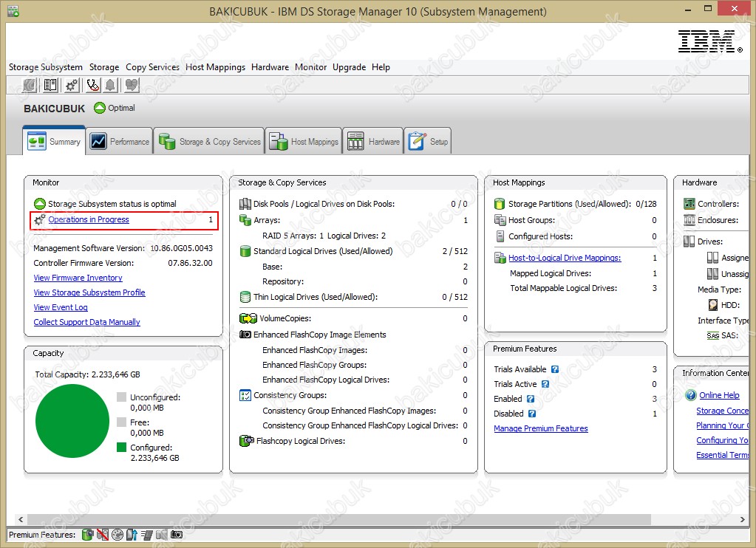This screenshot has width=756, height=548.
Task: Open View Storage Subsystem Profile link
Action: pyautogui.click(x=89, y=292)
